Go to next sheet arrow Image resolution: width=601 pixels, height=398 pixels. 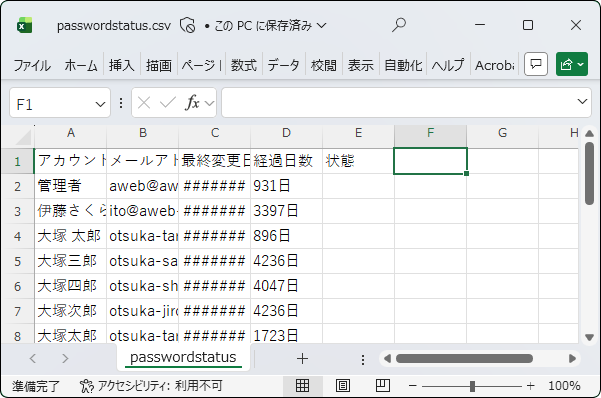tap(65, 359)
